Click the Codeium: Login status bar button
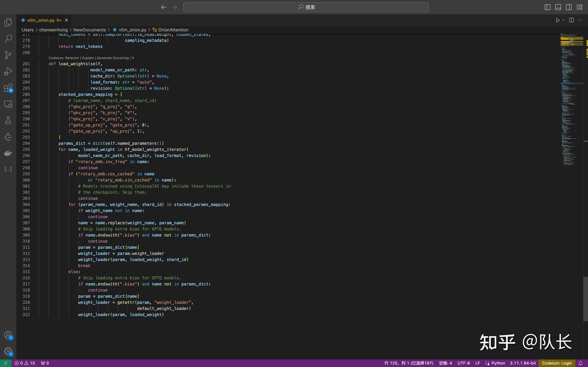The height and width of the screenshot is (367, 588). [557, 363]
